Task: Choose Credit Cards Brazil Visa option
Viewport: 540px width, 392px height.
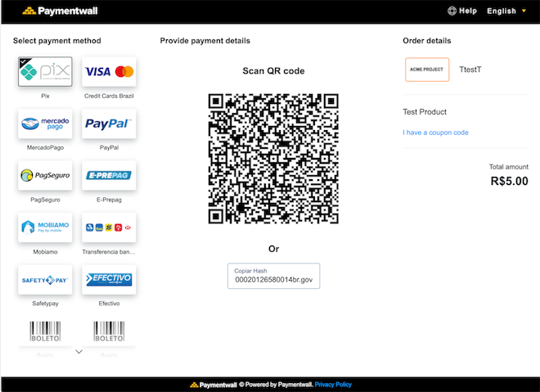Action: click(109, 72)
